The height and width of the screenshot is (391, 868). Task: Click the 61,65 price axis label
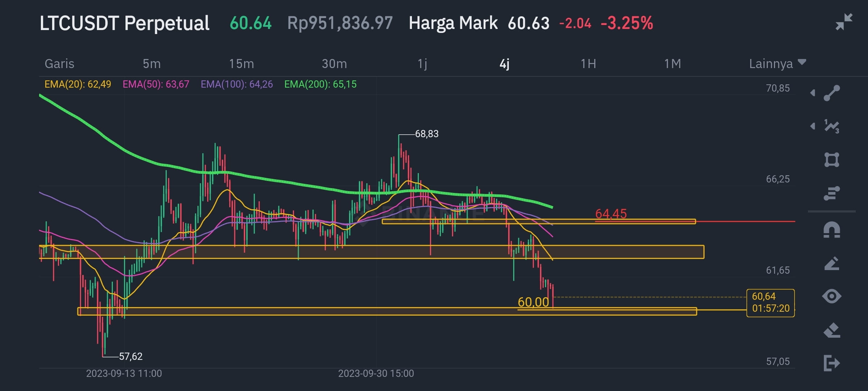[x=778, y=270]
